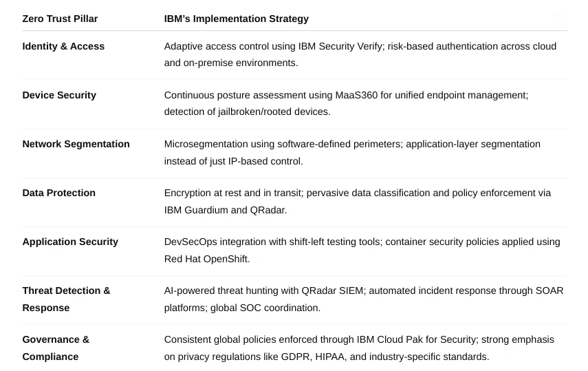Click the Zero Trust Pillar column header
The height and width of the screenshot is (371, 588).
pyautogui.click(x=60, y=19)
